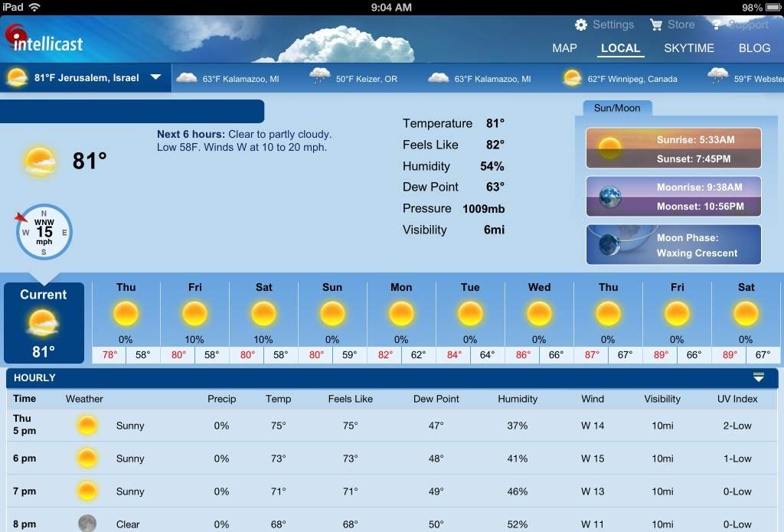Select the Current conditions tile
Viewport: 784px width, 532px height.
coord(44,322)
